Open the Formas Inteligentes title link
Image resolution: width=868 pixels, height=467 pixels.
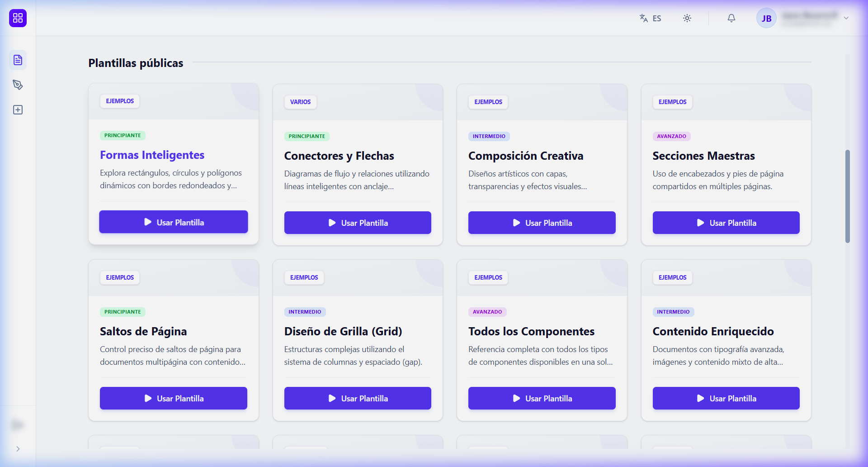pos(152,155)
